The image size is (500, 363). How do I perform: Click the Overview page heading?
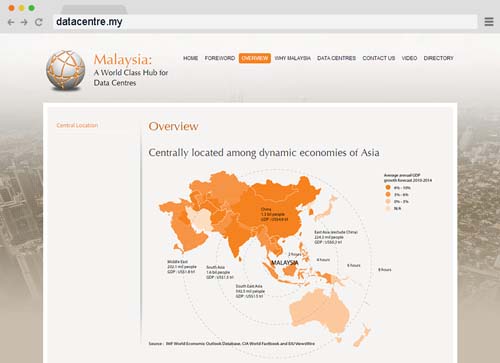[173, 126]
